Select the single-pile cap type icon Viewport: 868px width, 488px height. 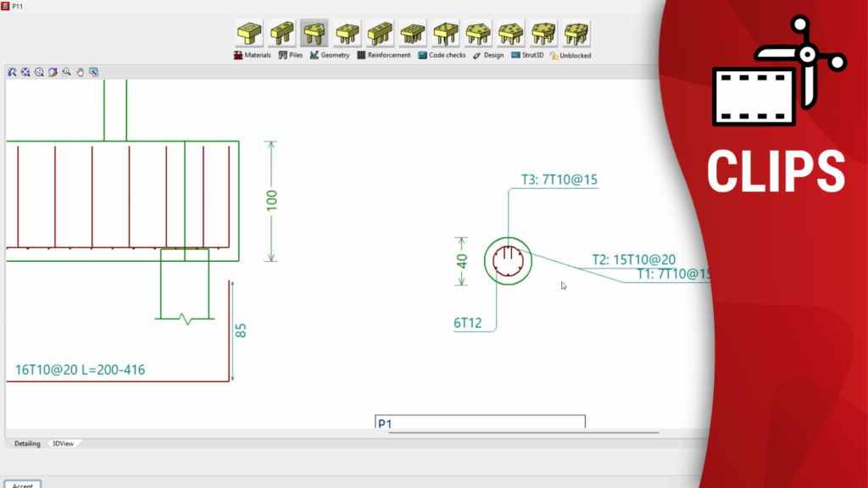coord(248,34)
